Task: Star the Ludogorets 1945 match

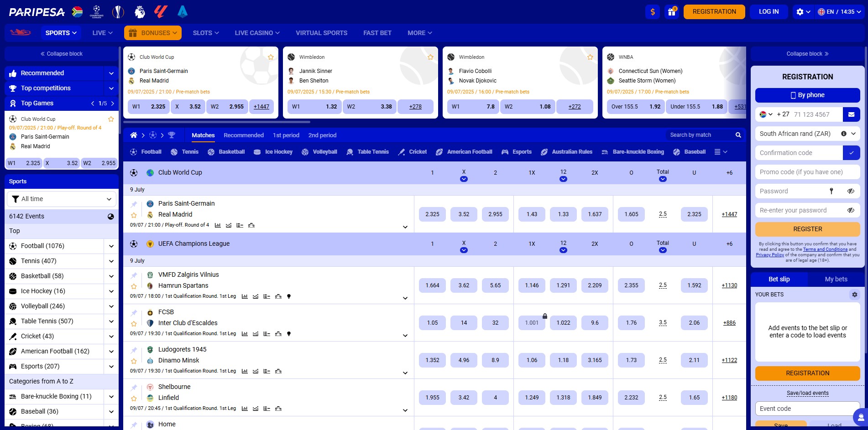Action: 134,361
